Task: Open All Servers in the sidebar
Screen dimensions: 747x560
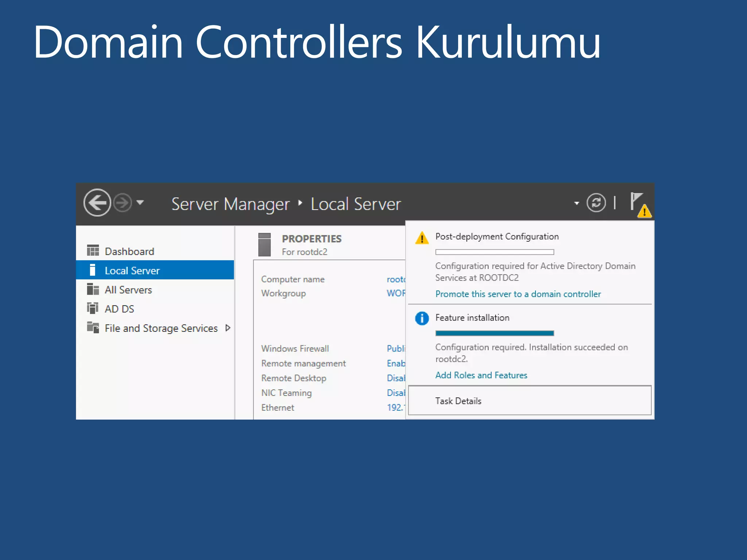Action: pos(155,289)
